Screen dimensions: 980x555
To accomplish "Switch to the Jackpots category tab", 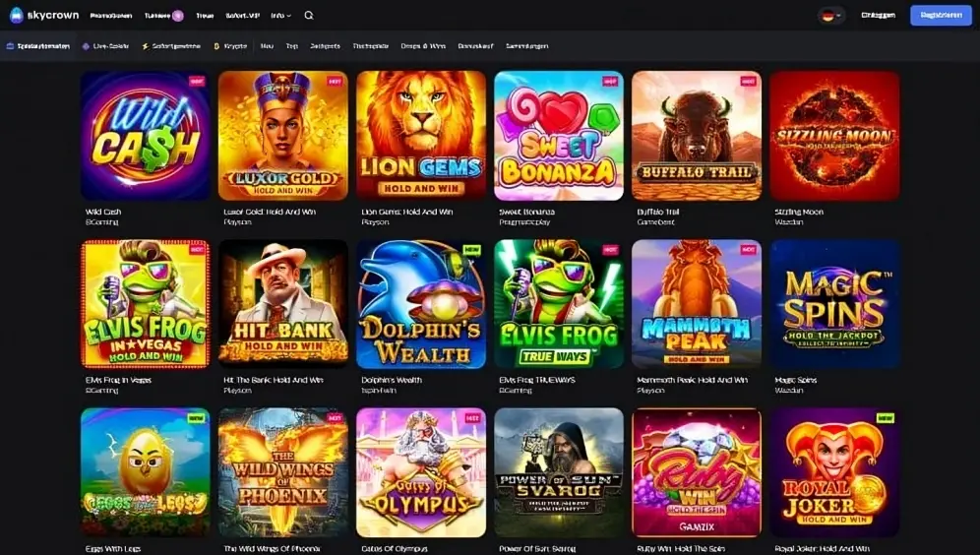I will click(325, 46).
